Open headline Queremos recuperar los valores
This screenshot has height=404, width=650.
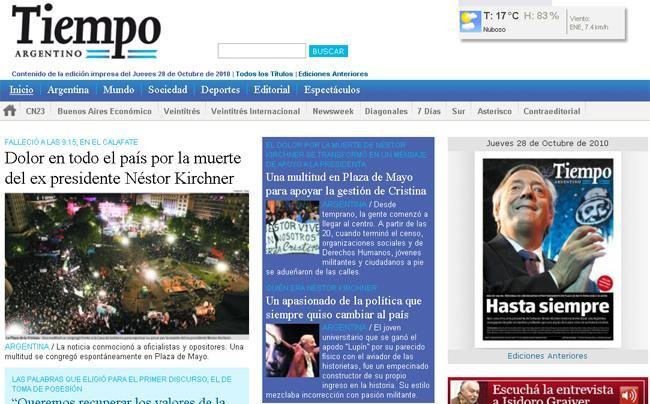point(121,400)
